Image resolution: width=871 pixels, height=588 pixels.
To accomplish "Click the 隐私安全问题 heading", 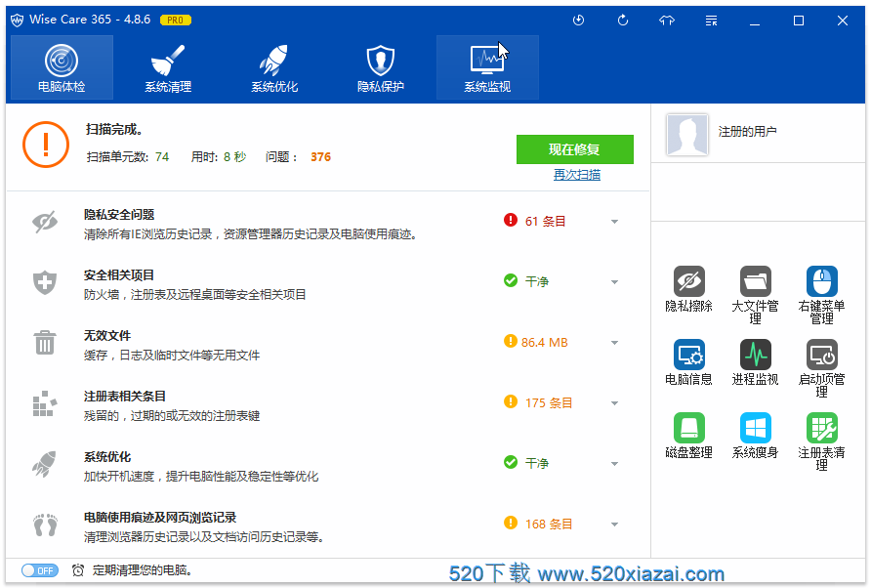I will click(x=119, y=215).
